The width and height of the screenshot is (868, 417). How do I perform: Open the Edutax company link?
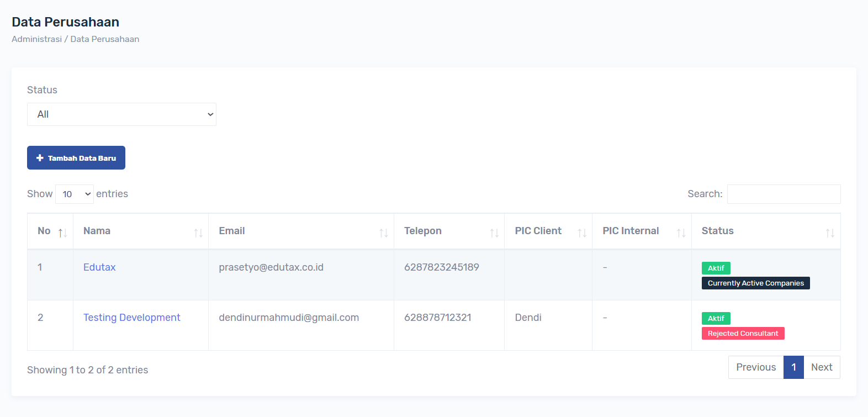(x=99, y=267)
